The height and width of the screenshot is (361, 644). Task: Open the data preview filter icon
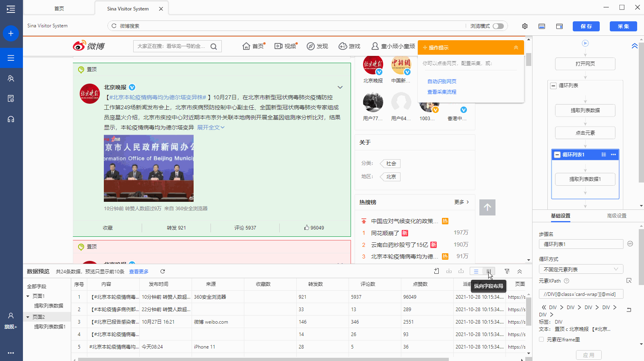tap(507, 271)
